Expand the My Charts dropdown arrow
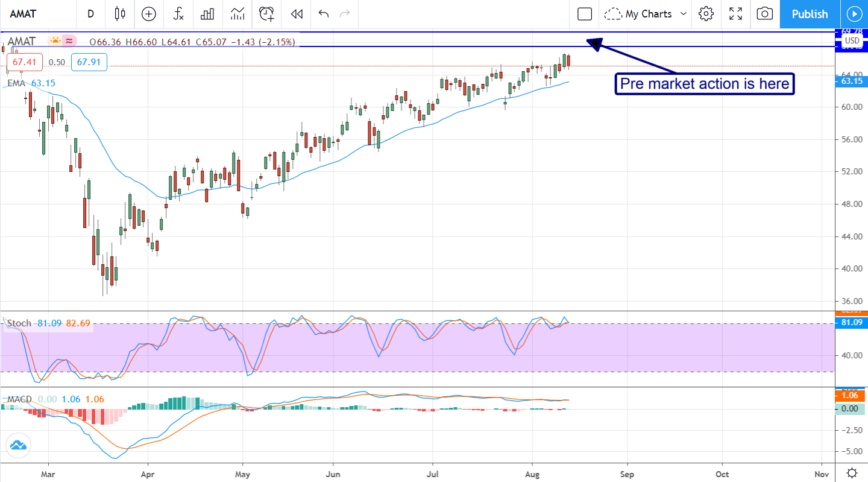This screenshot has height=482, width=868. tap(684, 14)
